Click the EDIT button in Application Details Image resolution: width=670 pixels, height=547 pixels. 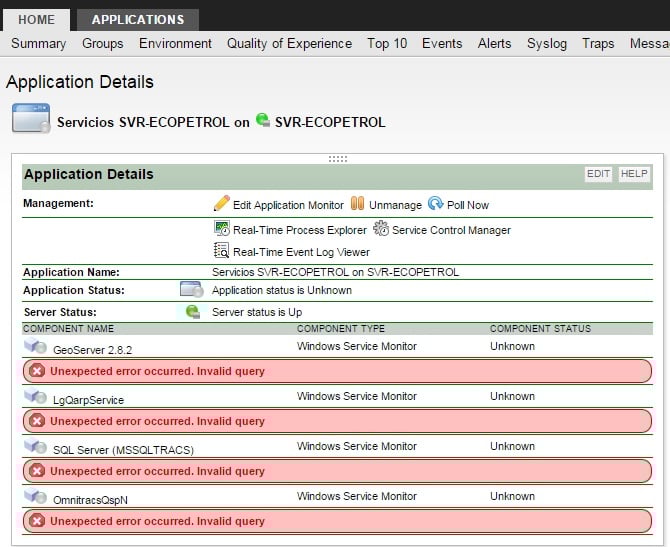pyautogui.click(x=598, y=174)
